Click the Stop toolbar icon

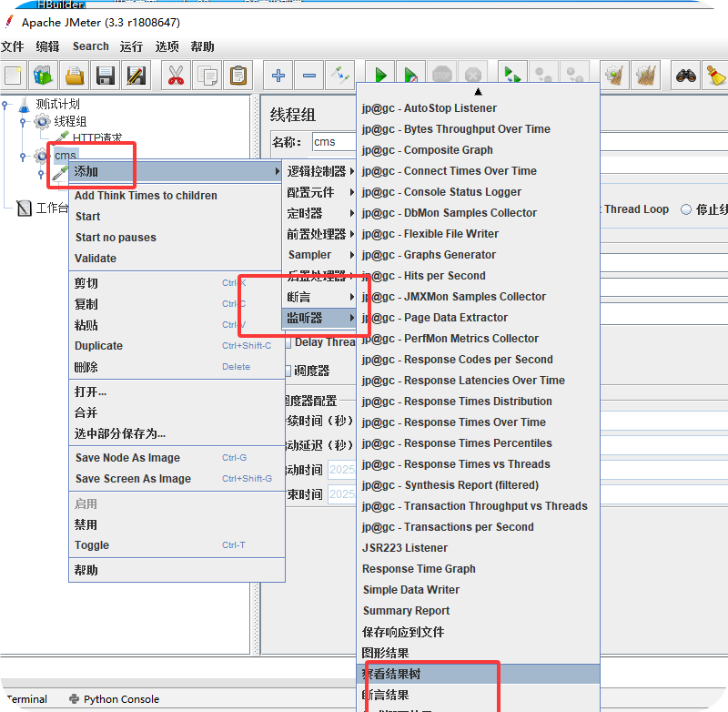(441, 76)
